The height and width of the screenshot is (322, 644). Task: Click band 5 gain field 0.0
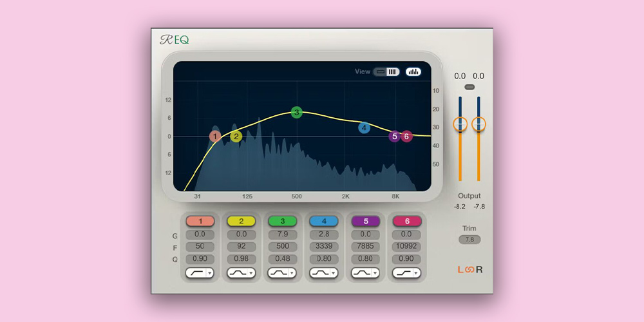click(366, 234)
